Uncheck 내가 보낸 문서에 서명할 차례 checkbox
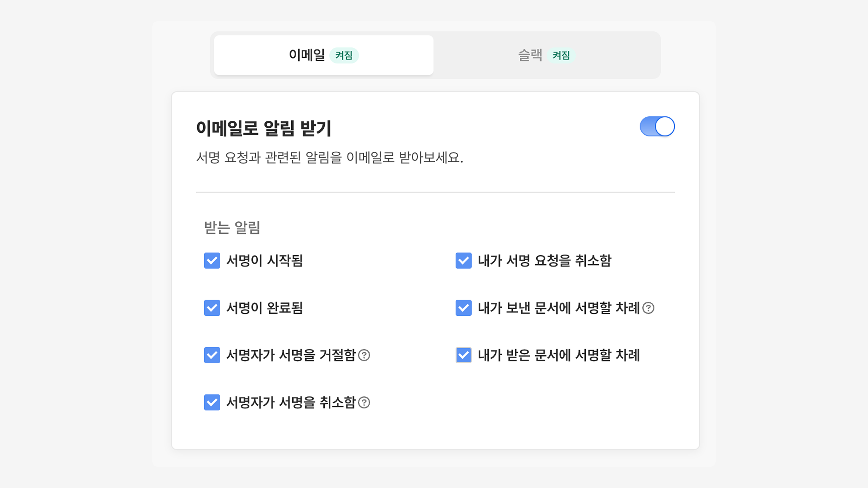 coord(463,308)
